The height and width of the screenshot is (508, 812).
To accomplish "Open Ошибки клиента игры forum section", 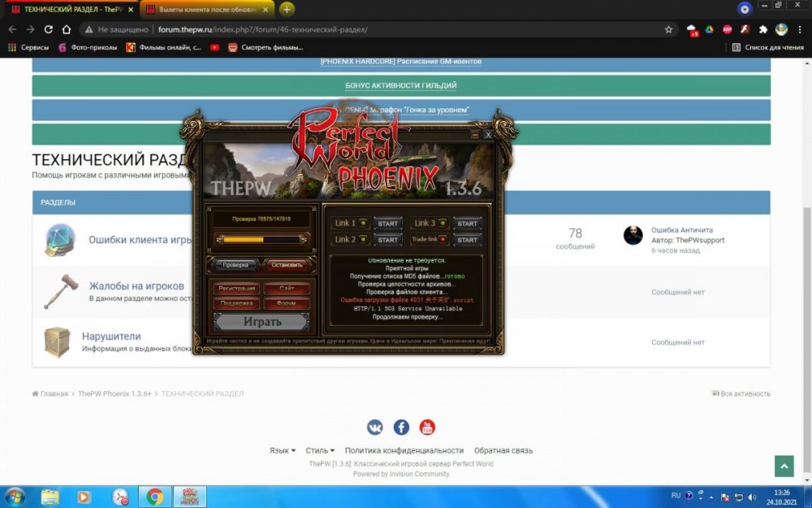I will pos(140,240).
